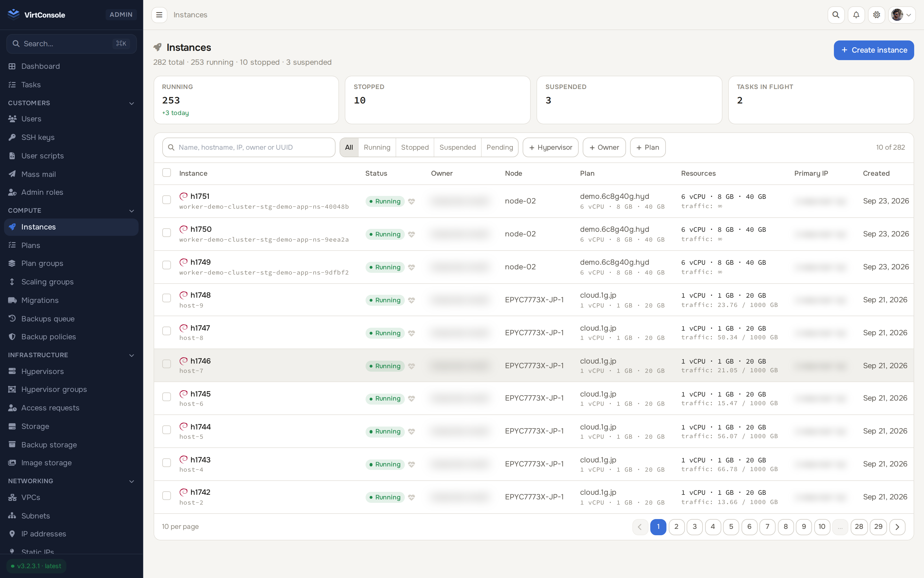924x578 pixels.
Task: Go to next page arrow
Action: pos(897,527)
